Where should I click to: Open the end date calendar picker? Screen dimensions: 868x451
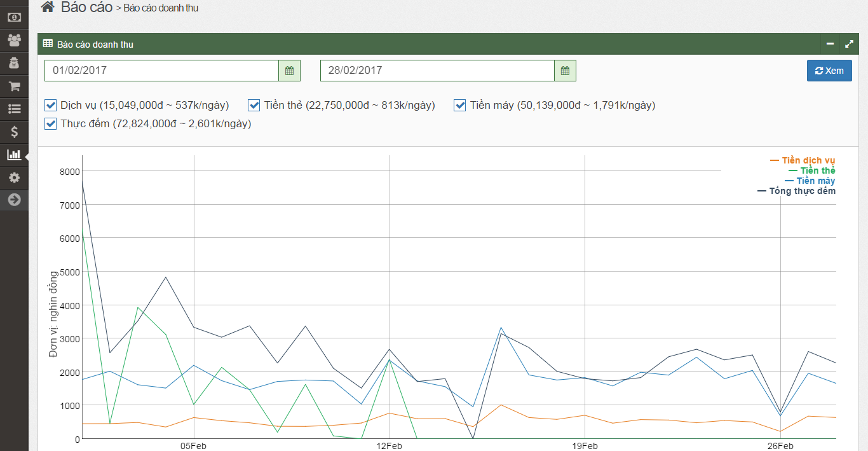[565, 71]
